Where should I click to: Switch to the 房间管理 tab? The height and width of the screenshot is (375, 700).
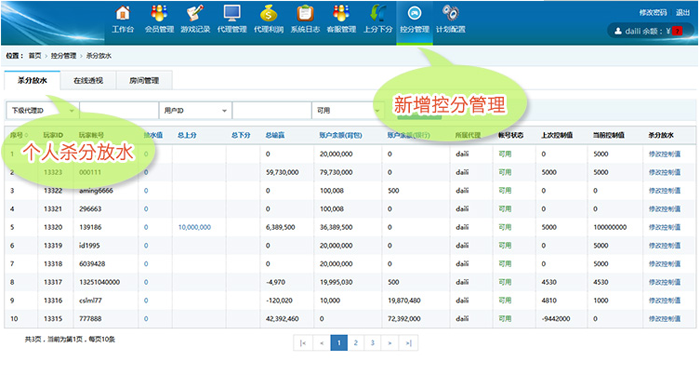(x=144, y=81)
